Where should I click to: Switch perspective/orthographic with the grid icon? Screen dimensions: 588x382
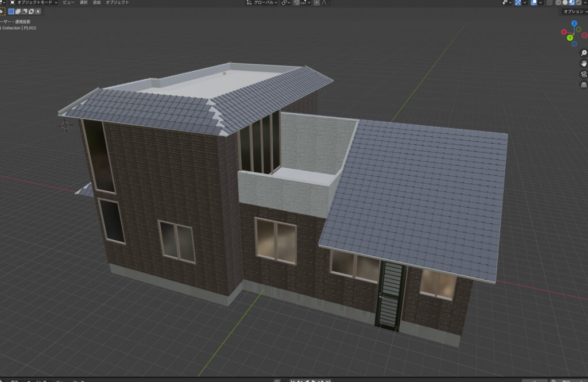(583, 84)
